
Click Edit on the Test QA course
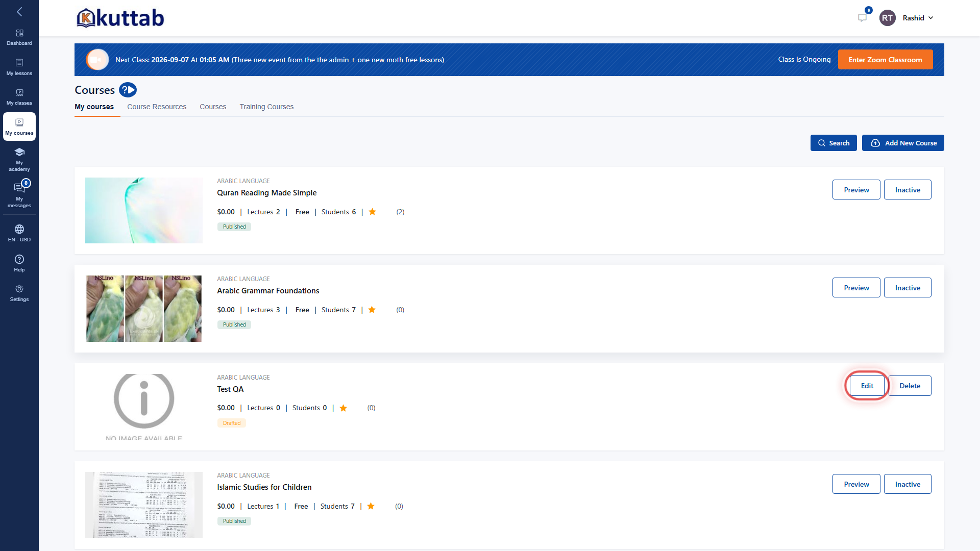867,386
